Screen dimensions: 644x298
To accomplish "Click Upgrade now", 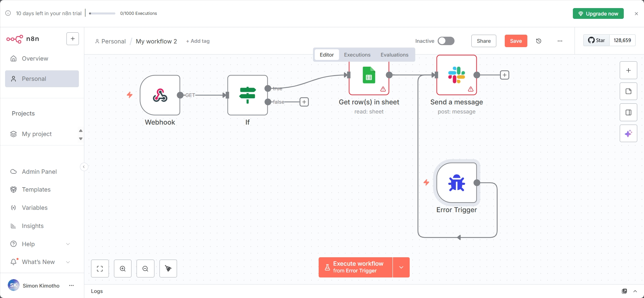I will pos(598,13).
